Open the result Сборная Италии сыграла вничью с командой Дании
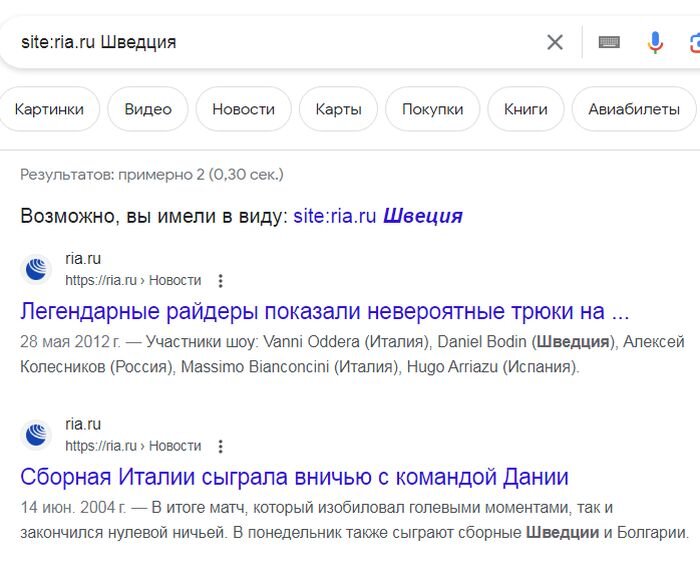This screenshot has width=700, height=561. click(x=294, y=477)
